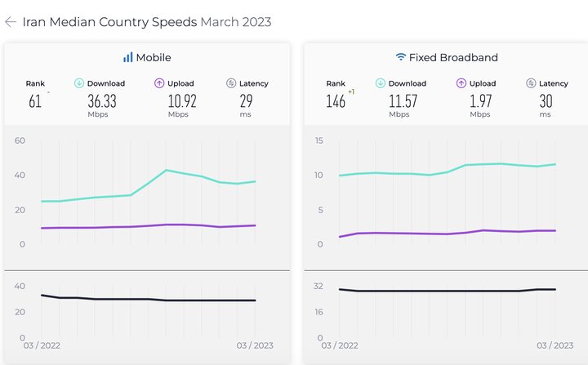Click Fixed Broadband download arrow icon
Viewport: 588px width, 365px height.
[x=381, y=83]
